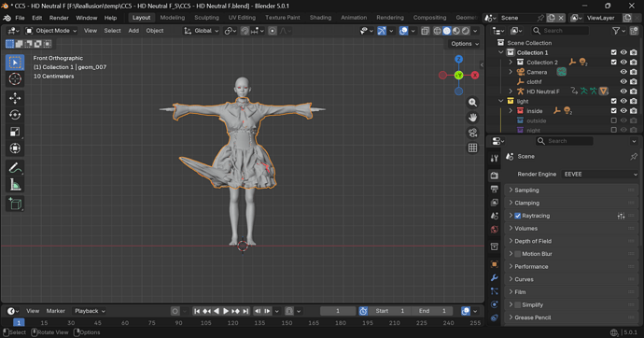Open the Marker menu in timeline
The width and height of the screenshot is (644, 338).
tap(55, 311)
